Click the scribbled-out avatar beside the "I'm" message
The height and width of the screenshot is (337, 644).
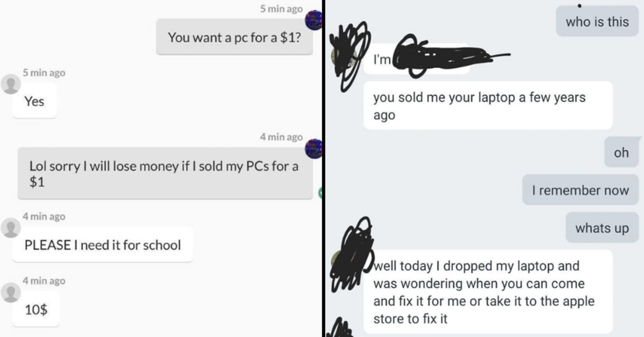(x=349, y=56)
